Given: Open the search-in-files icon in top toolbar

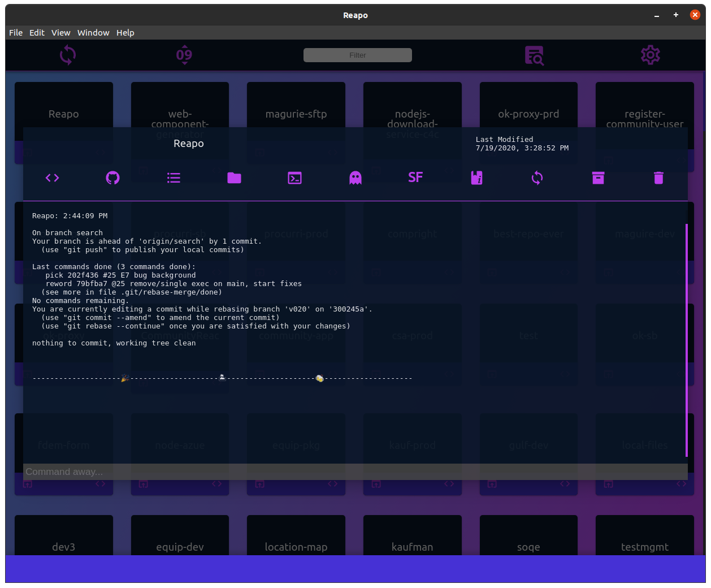Looking at the screenshot, I should [x=534, y=55].
